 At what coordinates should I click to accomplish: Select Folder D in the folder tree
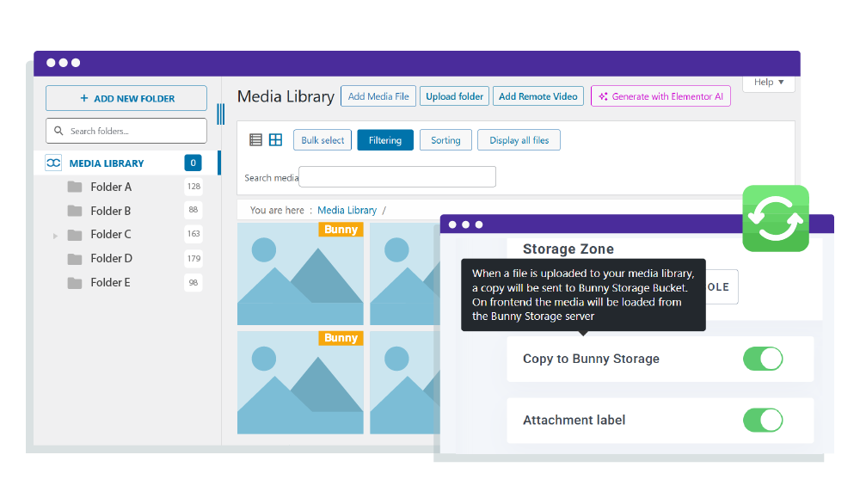click(x=111, y=258)
